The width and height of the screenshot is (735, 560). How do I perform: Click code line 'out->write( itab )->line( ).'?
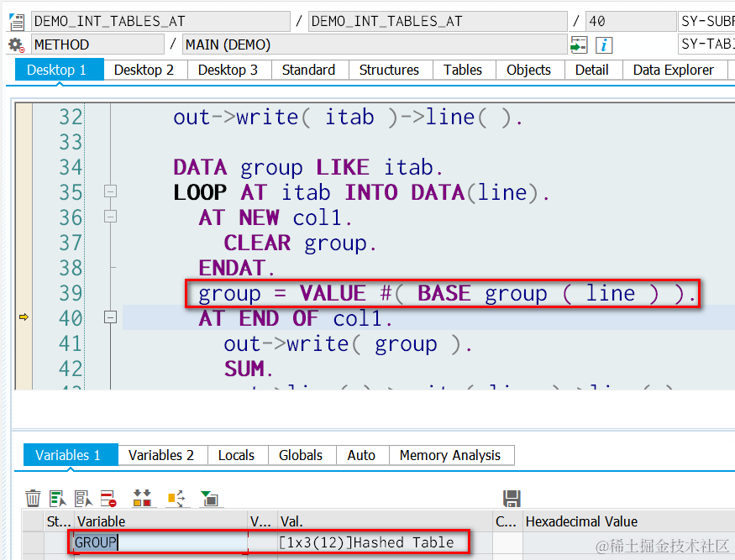coord(348,118)
